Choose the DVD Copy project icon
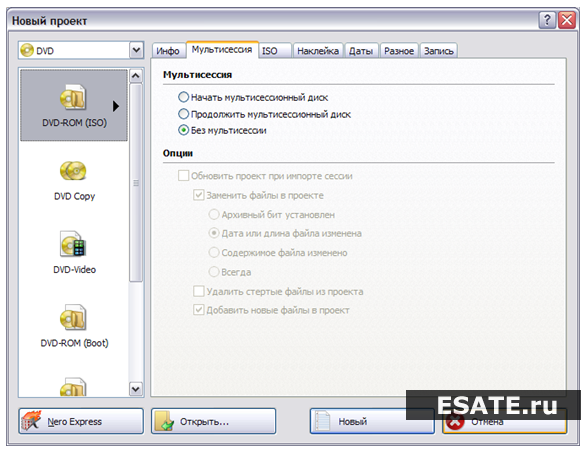586x450 pixels. [73, 171]
